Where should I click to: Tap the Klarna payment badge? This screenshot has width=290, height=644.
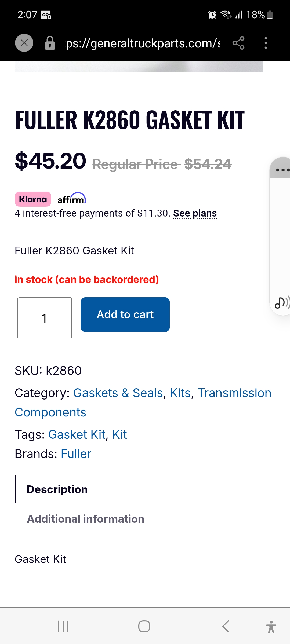pyautogui.click(x=33, y=199)
